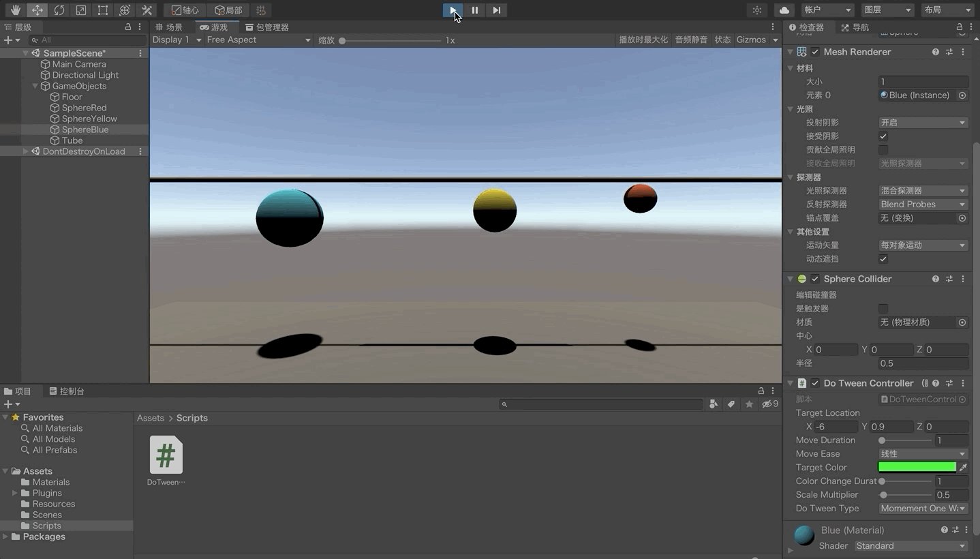Click the green Target Color swatch

tap(917, 468)
